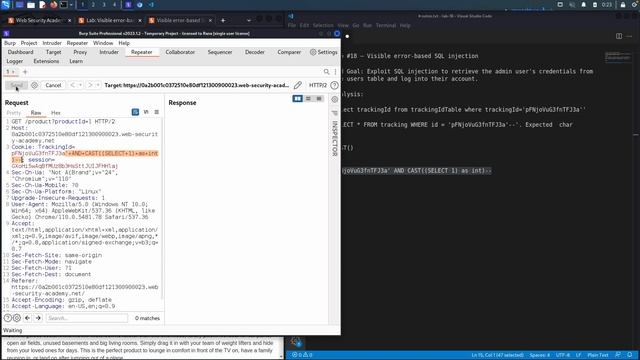Viewport: 640px width, 360px height.
Task: Click the Inspector filter icon
Action: [335, 113]
